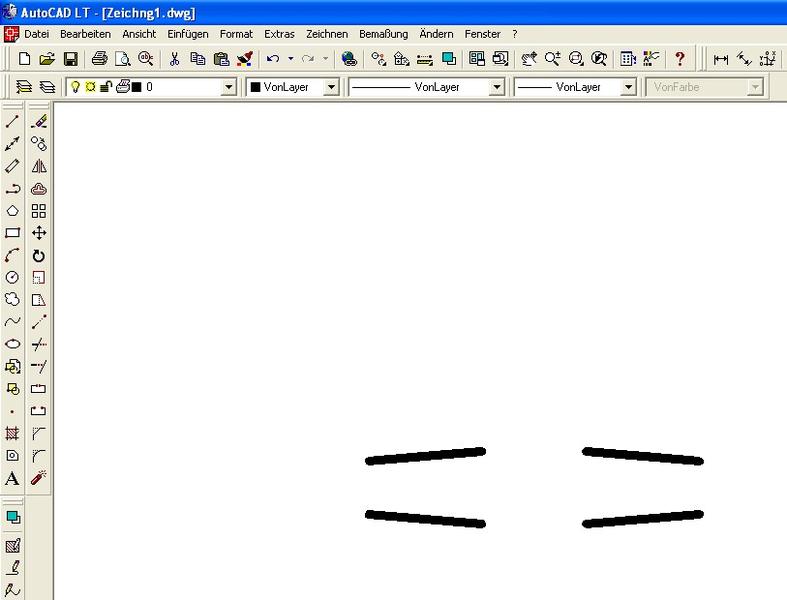Click the Undo arrow button
Screen dimensions: 787x600
point(273,59)
